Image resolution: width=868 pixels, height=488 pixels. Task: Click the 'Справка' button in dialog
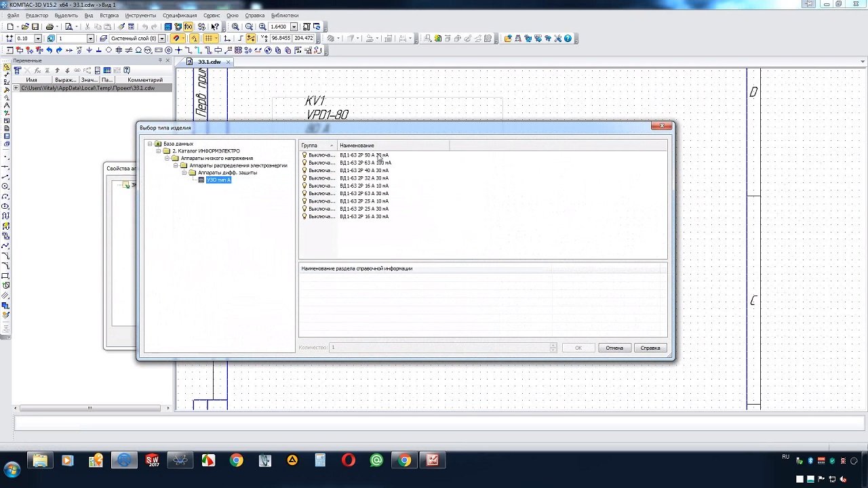click(650, 348)
